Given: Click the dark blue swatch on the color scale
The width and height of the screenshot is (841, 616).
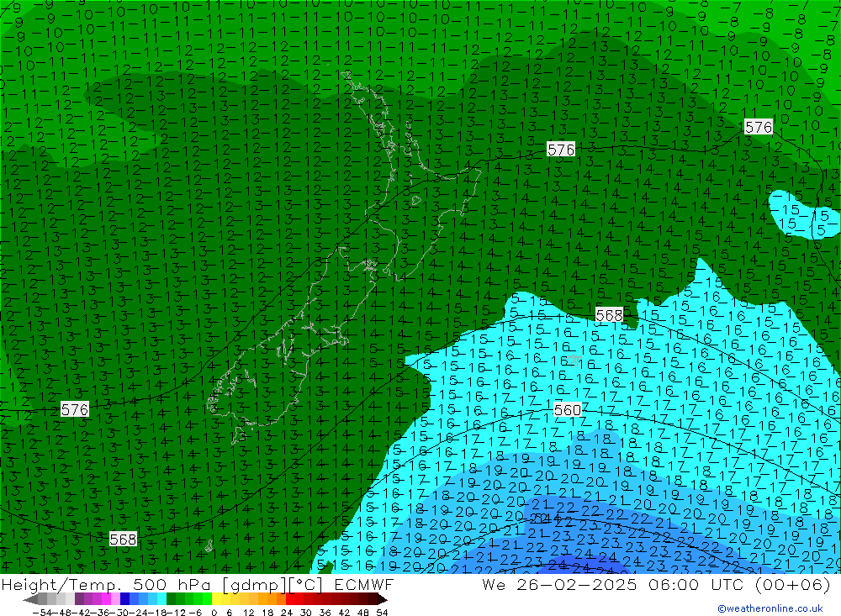Looking at the screenshot, I should (125, 599).
